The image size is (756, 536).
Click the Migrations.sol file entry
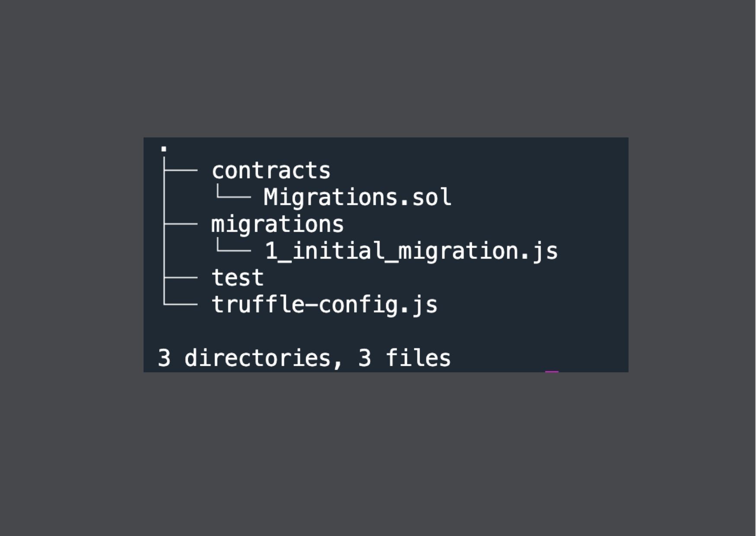coord(357,198)
